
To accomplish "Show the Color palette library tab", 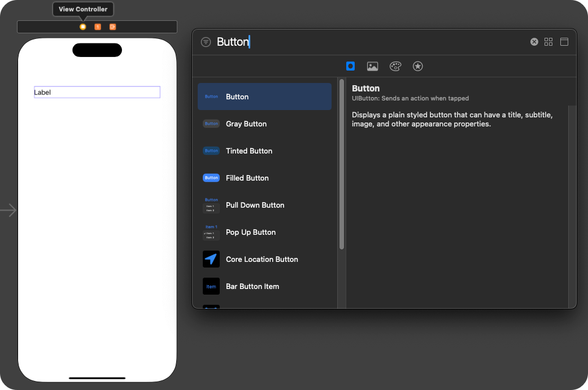I will [395, 66].
